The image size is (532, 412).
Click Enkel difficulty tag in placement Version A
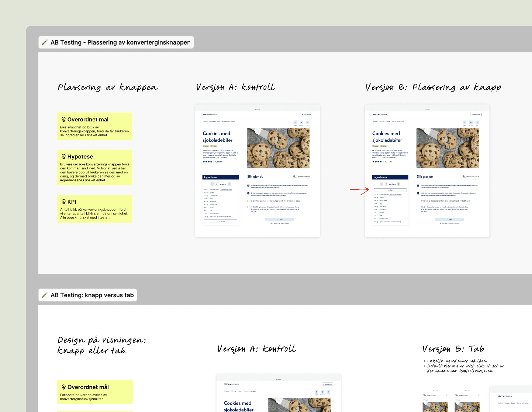tap(206, 146)
